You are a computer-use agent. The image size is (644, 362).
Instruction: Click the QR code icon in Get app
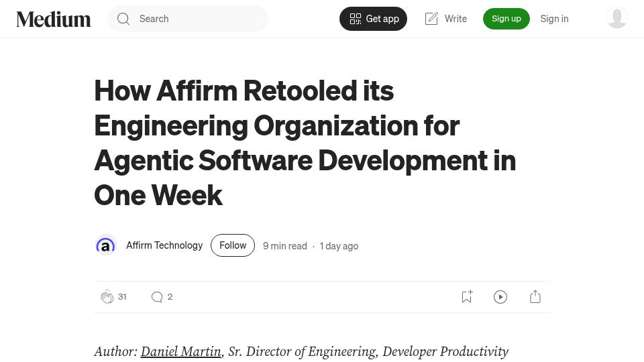(356, 19)
